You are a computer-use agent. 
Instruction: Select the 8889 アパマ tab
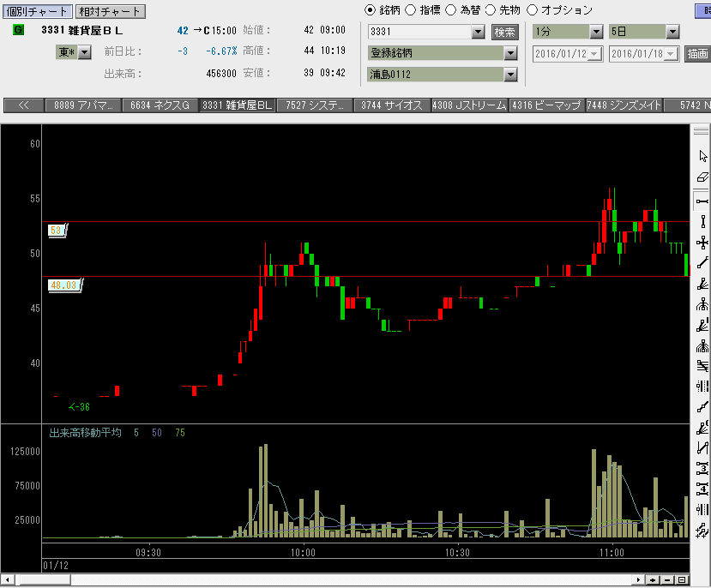pyautogui.click(x=83, y=105)
